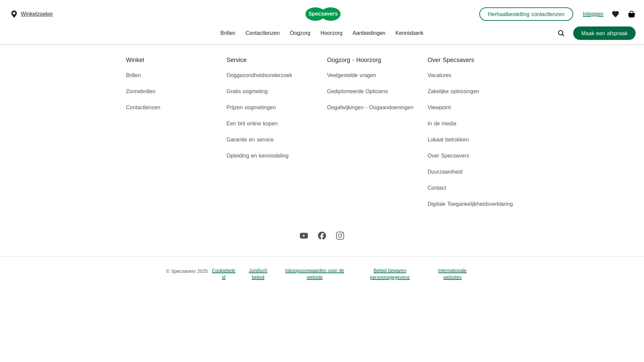Screen dimensions: 644x362
Task: Open the Winkelzoeker link
Action: click(x=37, y=14)
